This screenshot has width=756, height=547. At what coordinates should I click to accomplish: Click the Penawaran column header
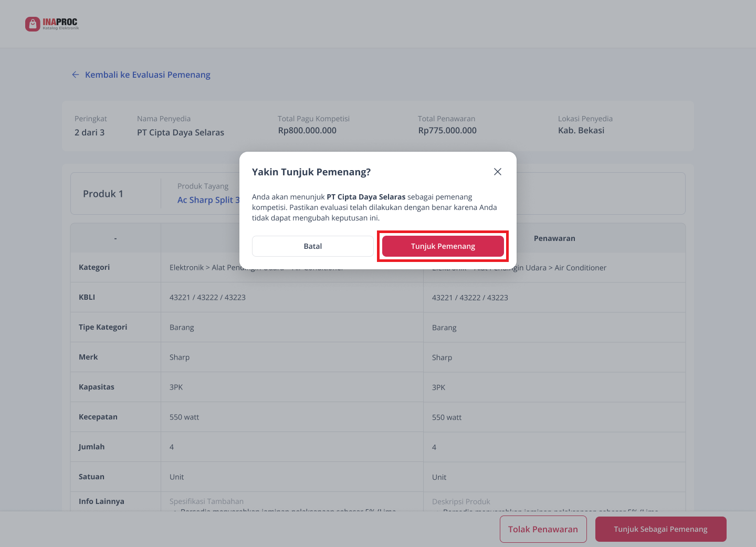[x=554, y=238]
